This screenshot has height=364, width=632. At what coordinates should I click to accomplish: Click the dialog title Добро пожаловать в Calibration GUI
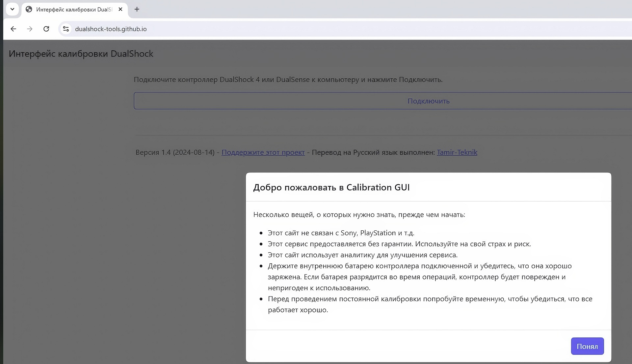[331, 187]
